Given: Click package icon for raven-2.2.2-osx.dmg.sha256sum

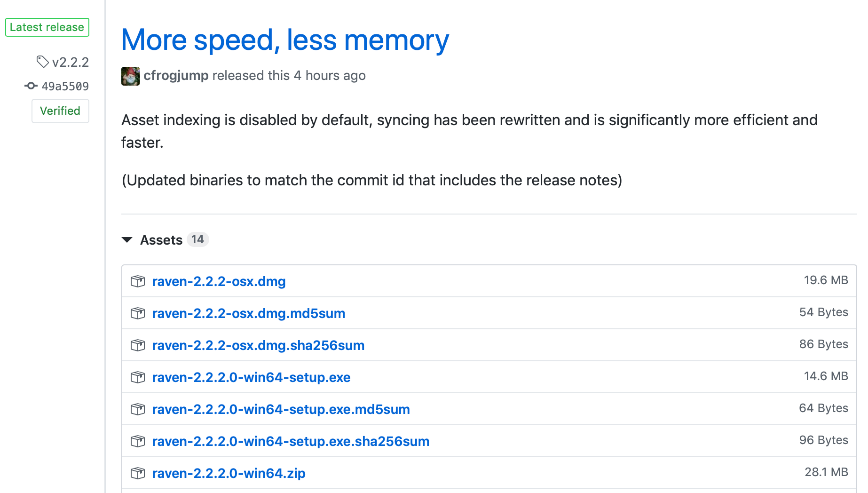Looking at the screenshot, I should coord(138,345).
